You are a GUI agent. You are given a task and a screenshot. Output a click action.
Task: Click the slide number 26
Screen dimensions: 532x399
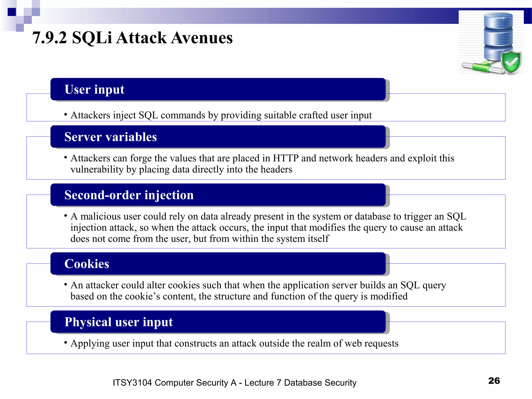click(494, 381)
